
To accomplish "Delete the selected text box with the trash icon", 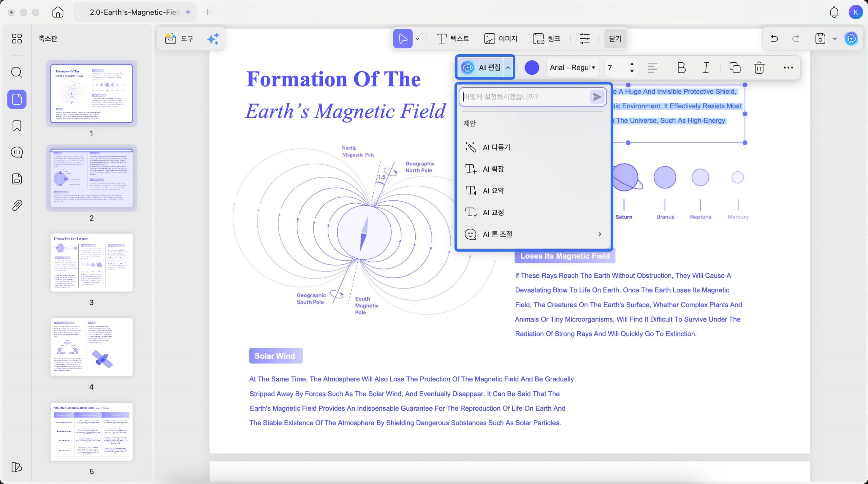I will (x=759, y=68).
